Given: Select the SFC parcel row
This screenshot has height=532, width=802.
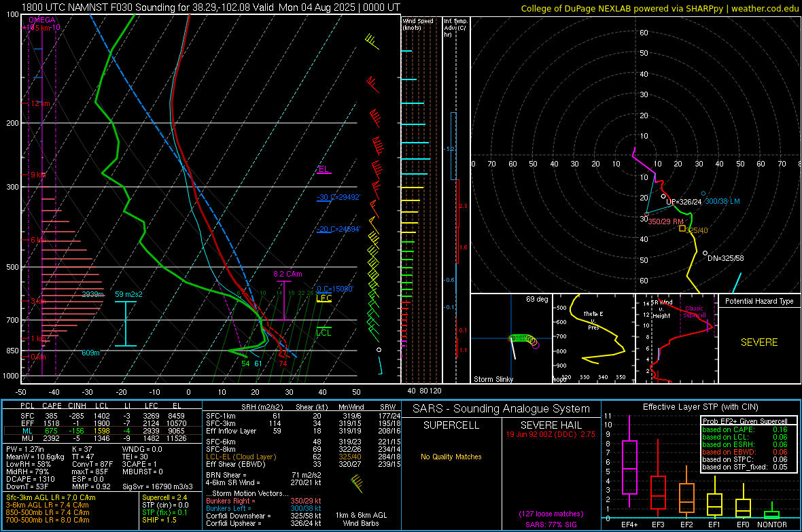Looking at the screenshot, I should click(103, 416).
